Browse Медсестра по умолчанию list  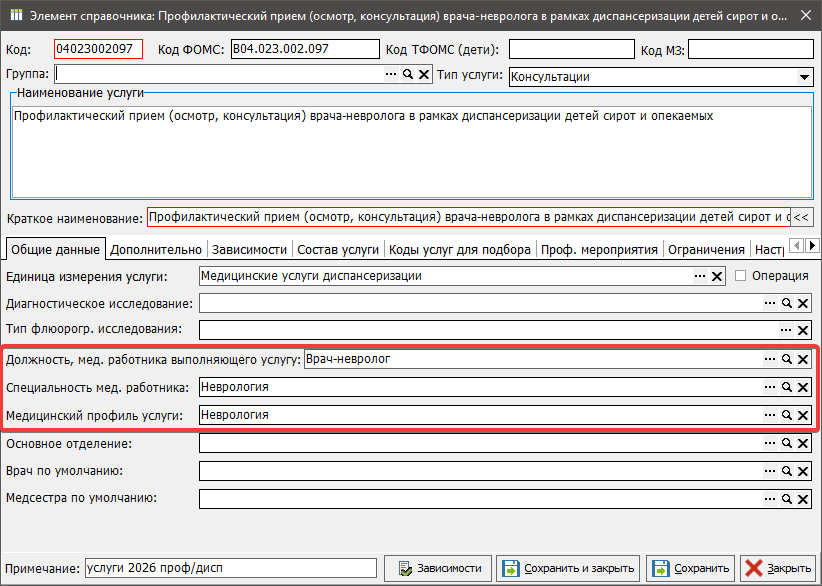point(770,499)
